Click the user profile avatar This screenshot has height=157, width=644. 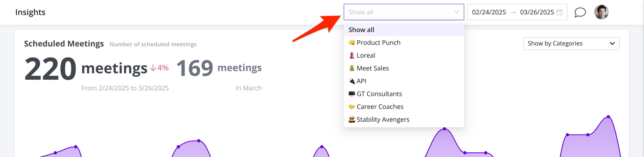[601, 12]
